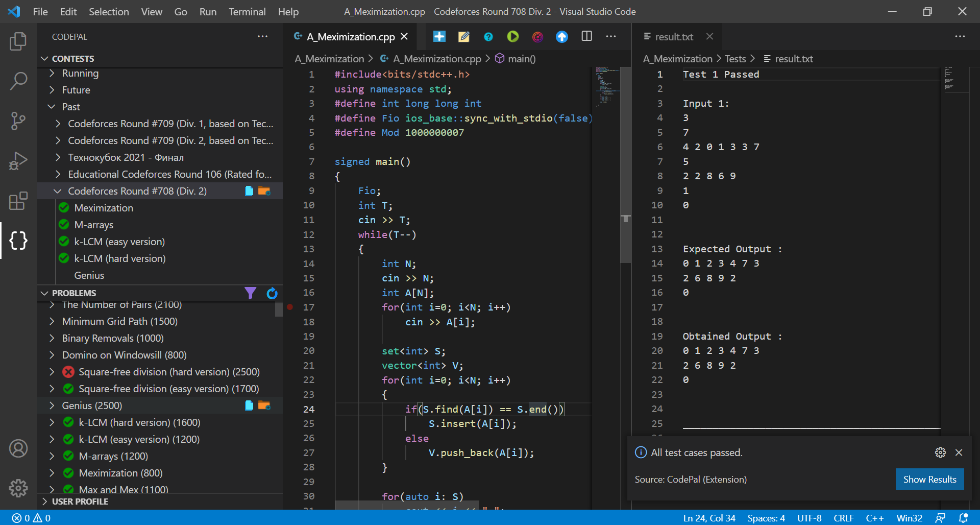980x525 pixels.
Task: Click folder icon on Codeforces Round #708 row
Action: coord(264,191)
